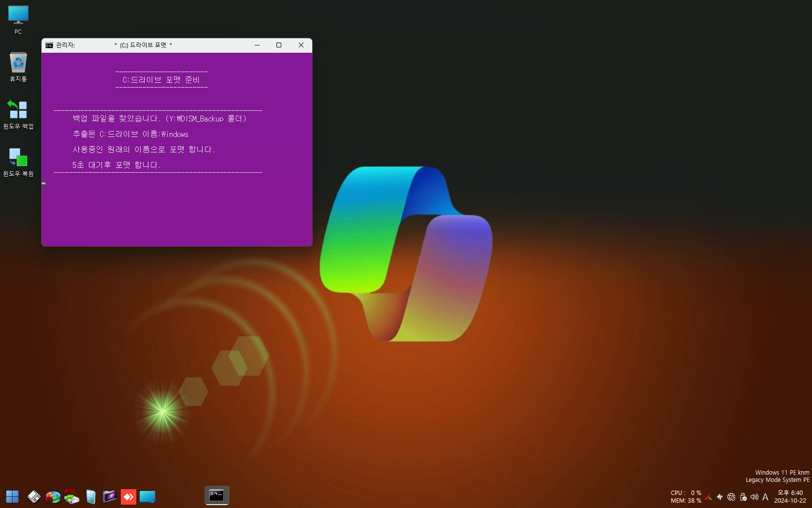Click the '5초 대기후 포맷 합니다' line
The height and width of the screenshot is (508, 812).
[116, 165]
